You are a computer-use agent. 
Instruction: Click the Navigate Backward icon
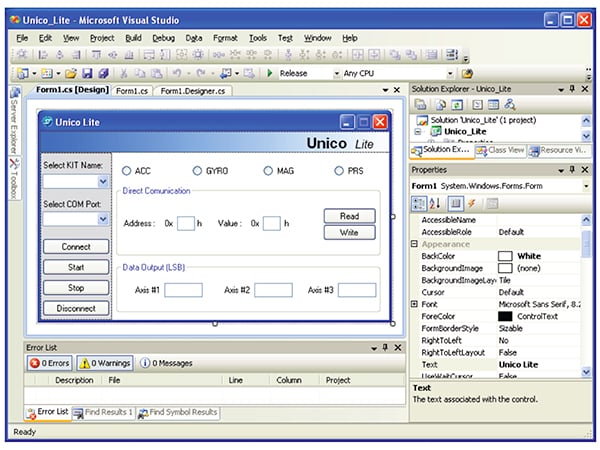click(x=226, y=73)
